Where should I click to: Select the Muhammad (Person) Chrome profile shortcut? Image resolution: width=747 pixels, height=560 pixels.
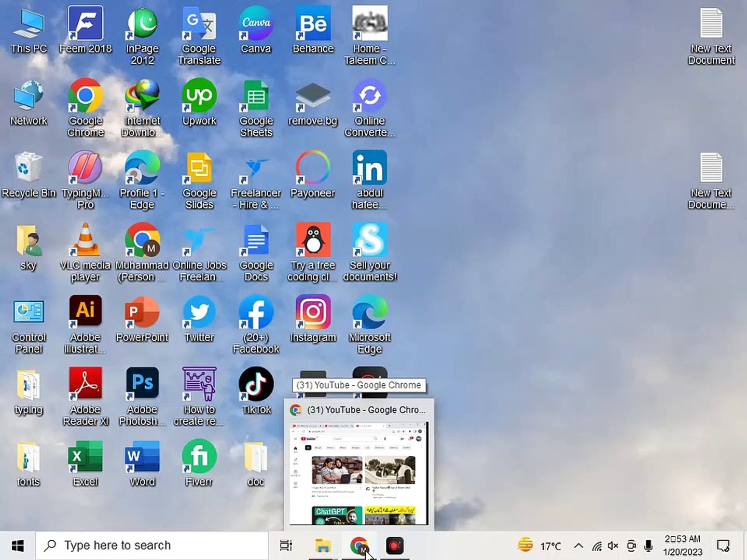coord(142,253)
